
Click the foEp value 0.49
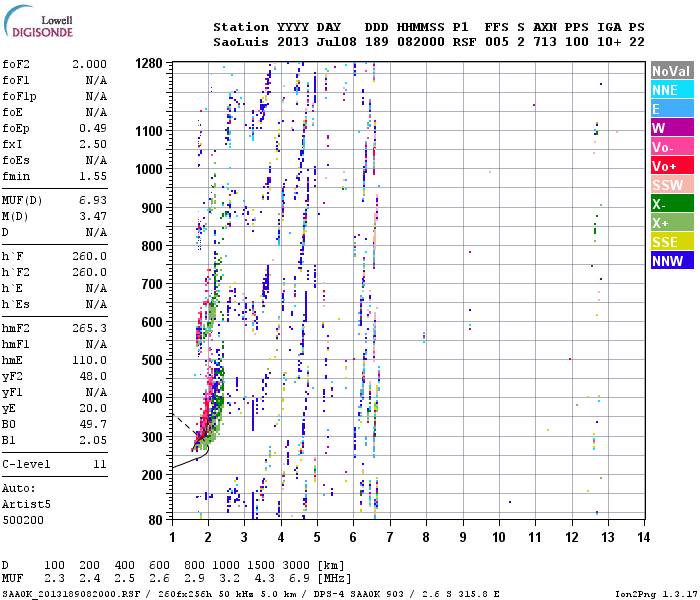(93, 128)
